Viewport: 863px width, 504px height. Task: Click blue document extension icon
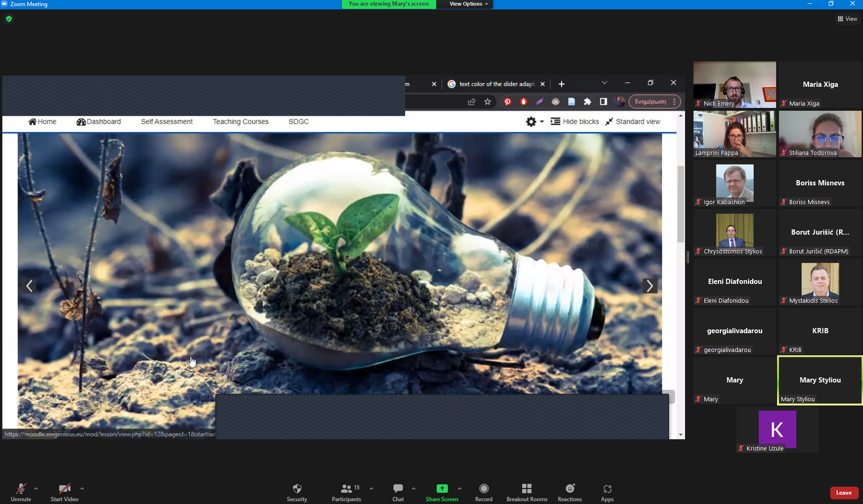(571, 102)
